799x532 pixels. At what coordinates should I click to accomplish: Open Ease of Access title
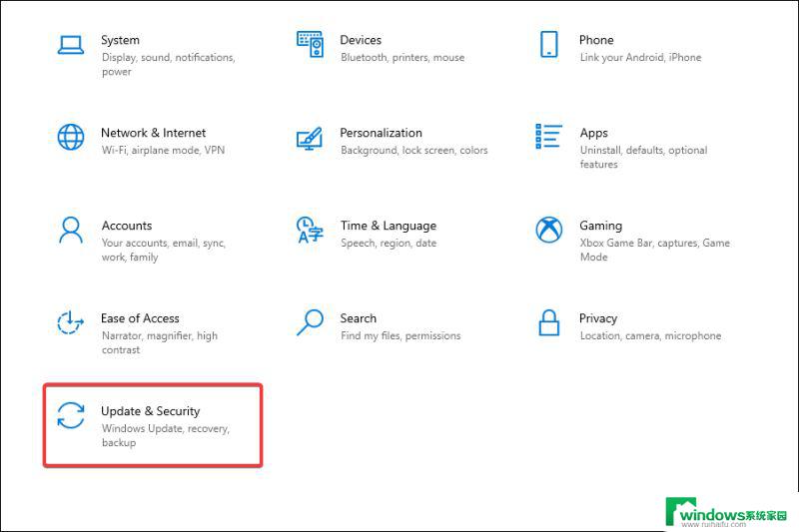click(140, 318)
